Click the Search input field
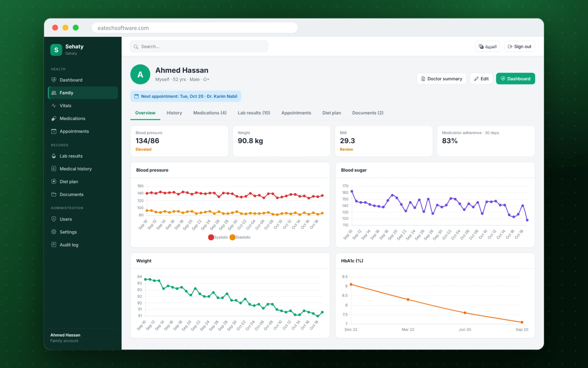The image size is (588, 368). pos(199,46)
